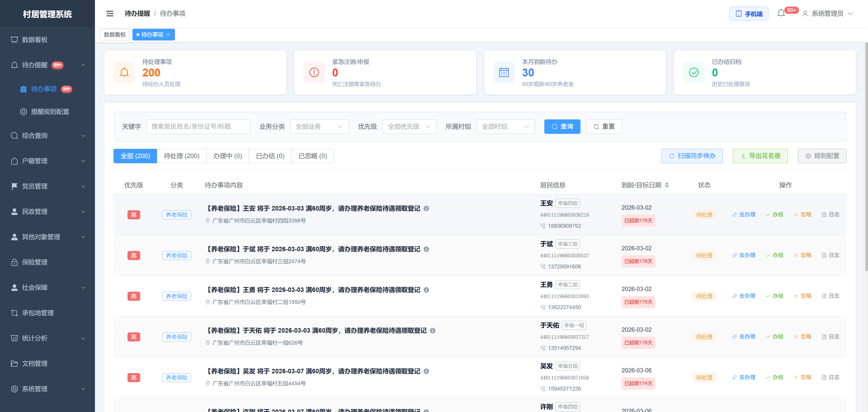Click 忽略 in the 王勇 row

803,296
